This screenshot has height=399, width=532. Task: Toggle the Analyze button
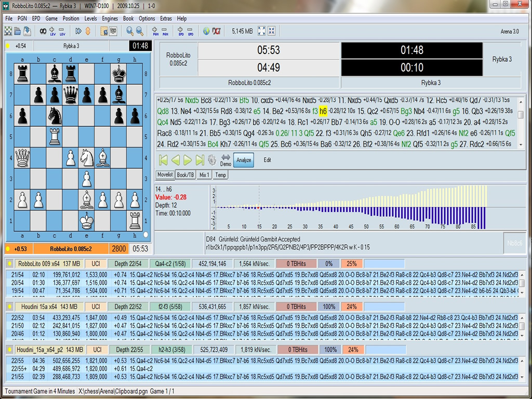click(244, 160)
